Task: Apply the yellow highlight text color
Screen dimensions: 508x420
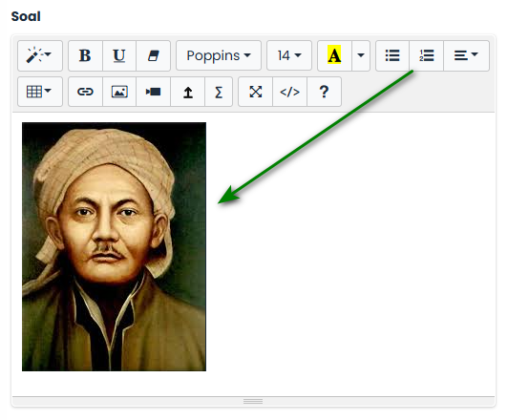Action: coord(334,55)
